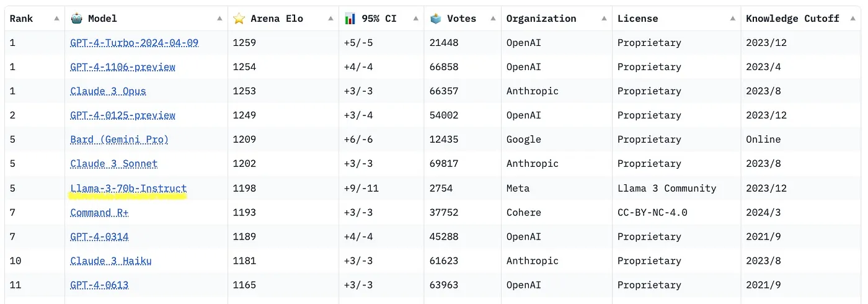Viewport: 868px width, 304px height.
Task: Sort by Arena Elo using its arrow
Action: click(330, 19)
